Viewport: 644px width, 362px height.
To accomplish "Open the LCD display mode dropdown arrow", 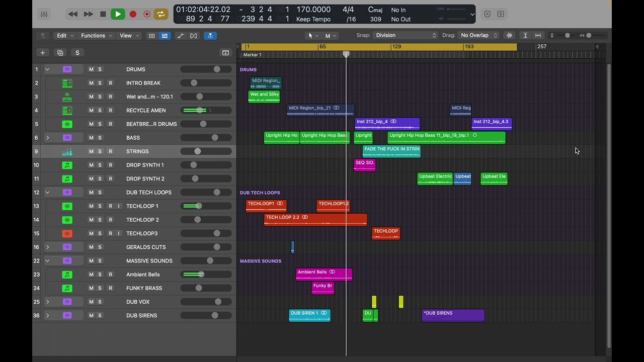I will [x=472, y=15].
